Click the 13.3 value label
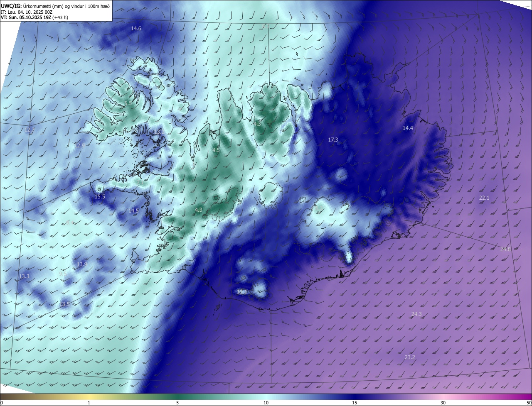 point(24,276)
